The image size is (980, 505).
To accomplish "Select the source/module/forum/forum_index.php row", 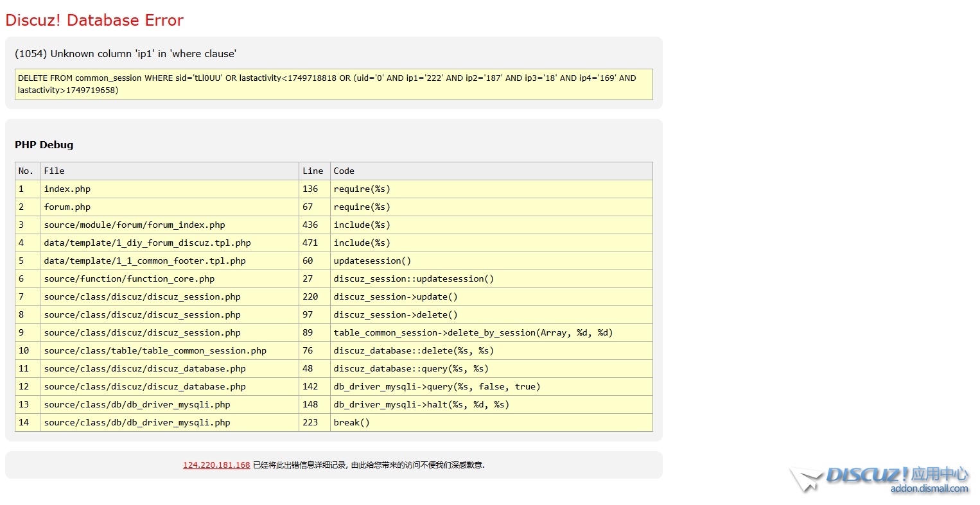I will tap(134, 225).
